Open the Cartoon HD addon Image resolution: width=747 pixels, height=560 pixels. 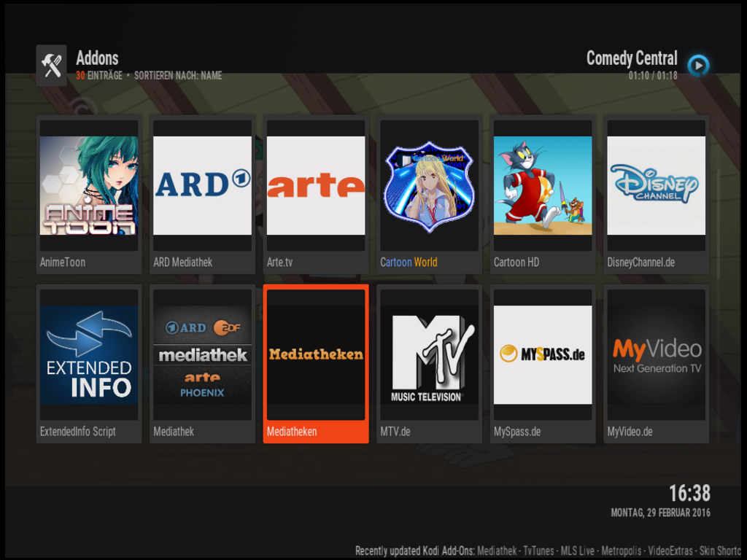pyautogui.click(x=543, y=186)
